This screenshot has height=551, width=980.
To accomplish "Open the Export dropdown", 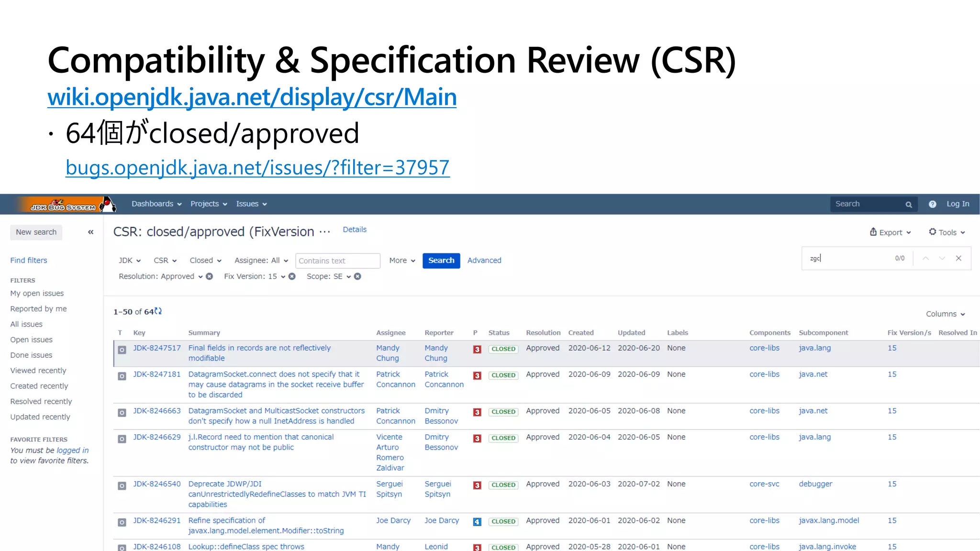I will click(891, 232).
